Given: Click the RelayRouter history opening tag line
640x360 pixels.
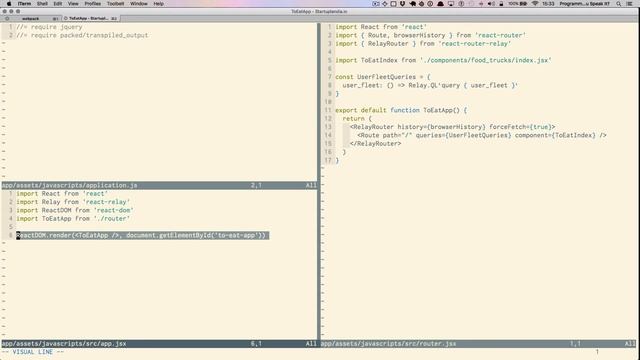Looking at the screenshot, I should pyautogui.click(x=453, y=127).
